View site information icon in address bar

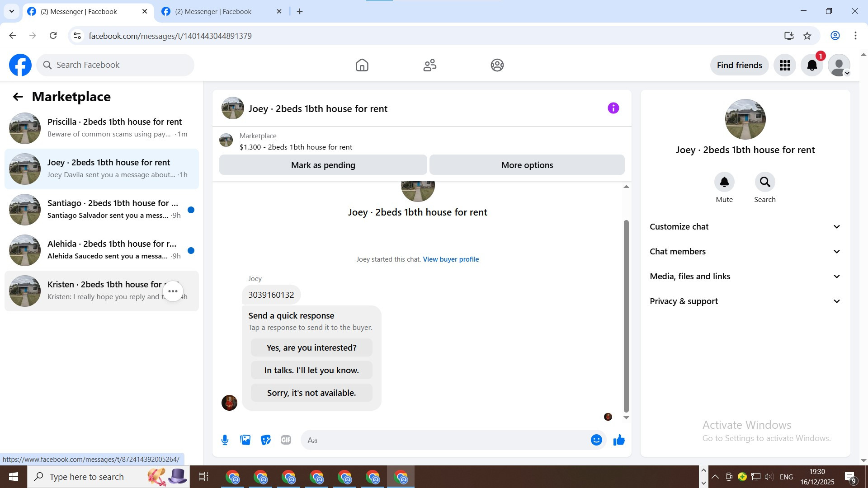point(77,36)
